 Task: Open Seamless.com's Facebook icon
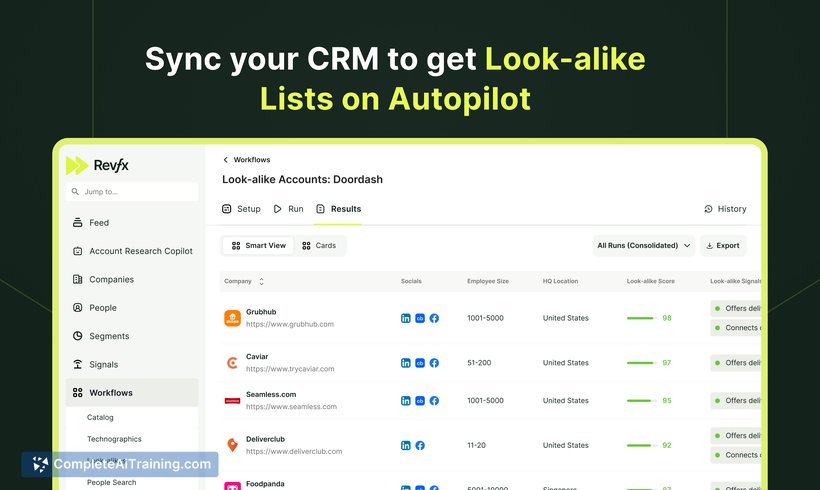click(434, 401)
